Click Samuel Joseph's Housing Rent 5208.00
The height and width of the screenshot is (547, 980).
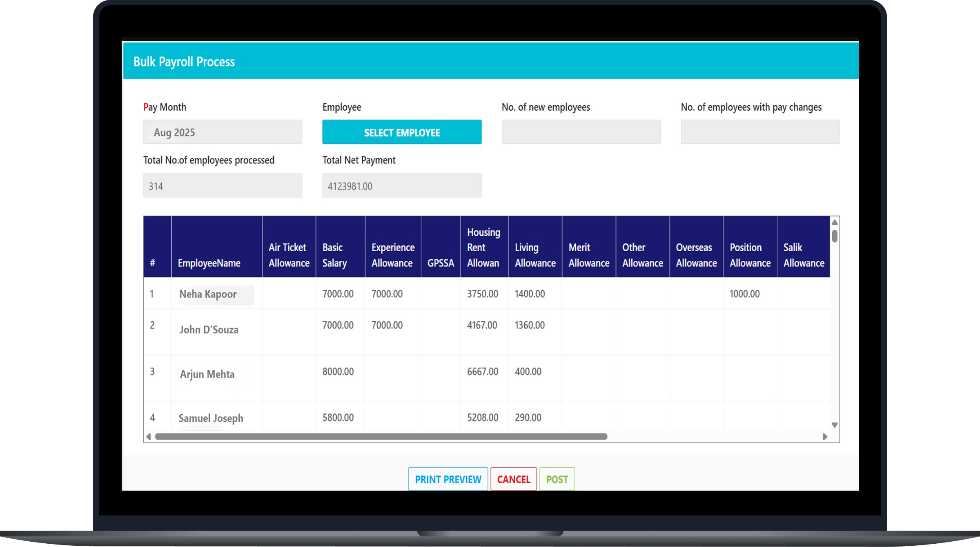tap(483, 418)
